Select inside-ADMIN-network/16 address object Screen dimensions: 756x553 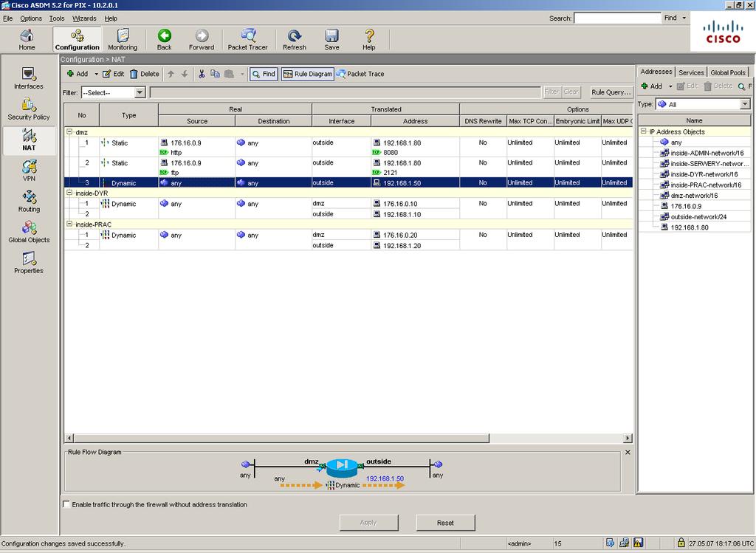pos(701,153)
